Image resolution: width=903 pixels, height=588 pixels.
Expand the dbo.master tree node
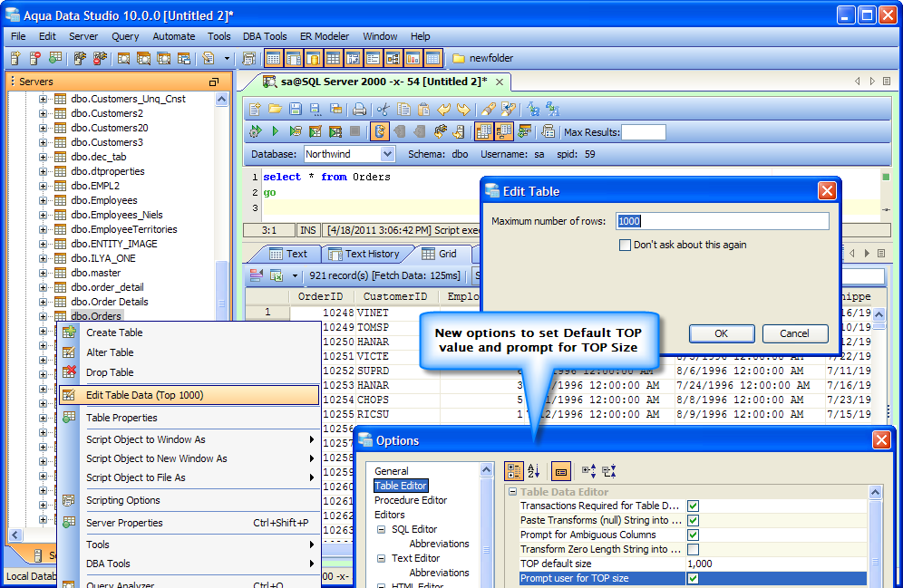tap(43, 273)
